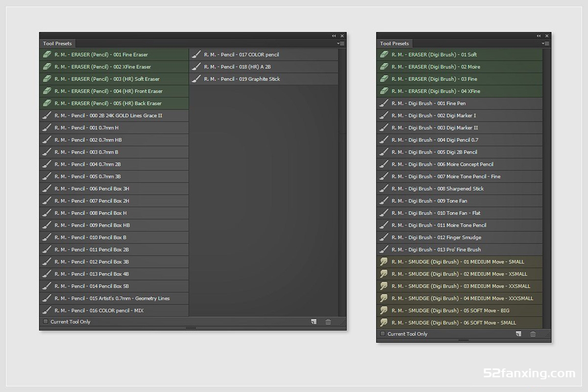
Task: Select preset Digi Brush - 004 Digi Pencil 0.7
Action: point(460,140)
